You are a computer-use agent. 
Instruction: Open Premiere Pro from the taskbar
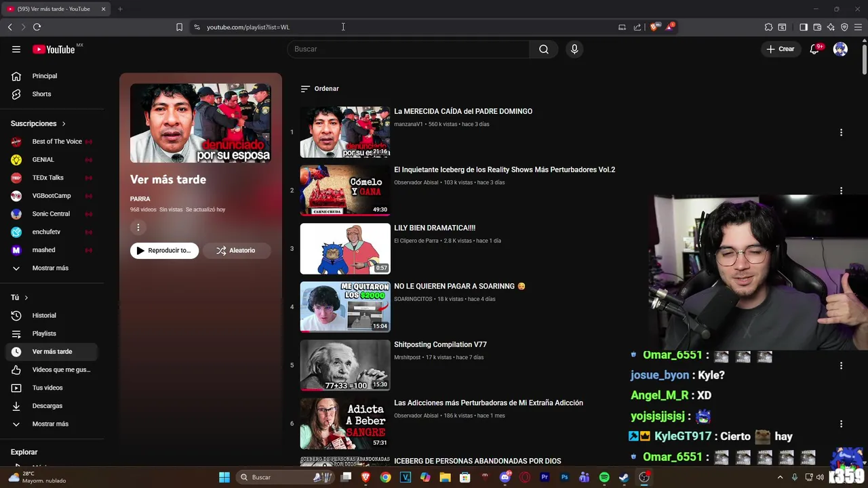click(545, 477)
